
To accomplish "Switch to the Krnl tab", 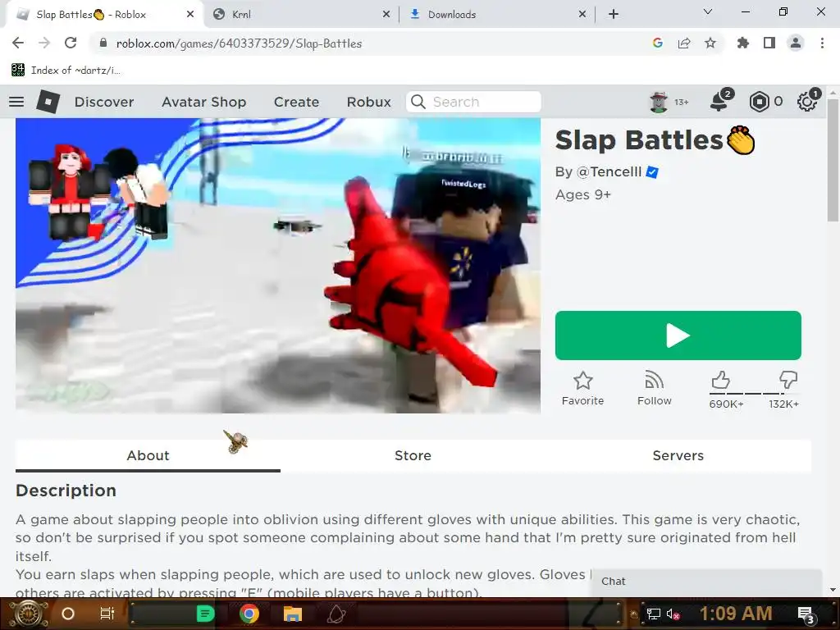I will coord(302,15).
